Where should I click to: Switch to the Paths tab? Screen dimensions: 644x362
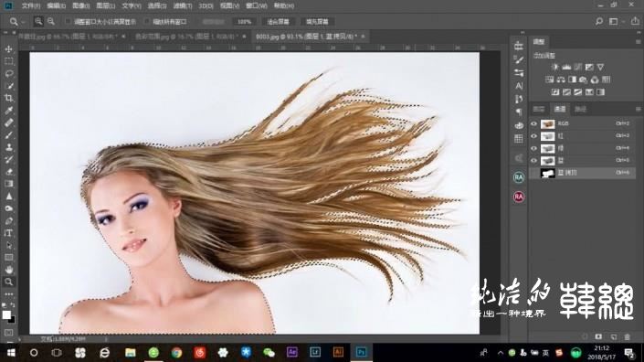pyautogui.click(x=580, y=109)
